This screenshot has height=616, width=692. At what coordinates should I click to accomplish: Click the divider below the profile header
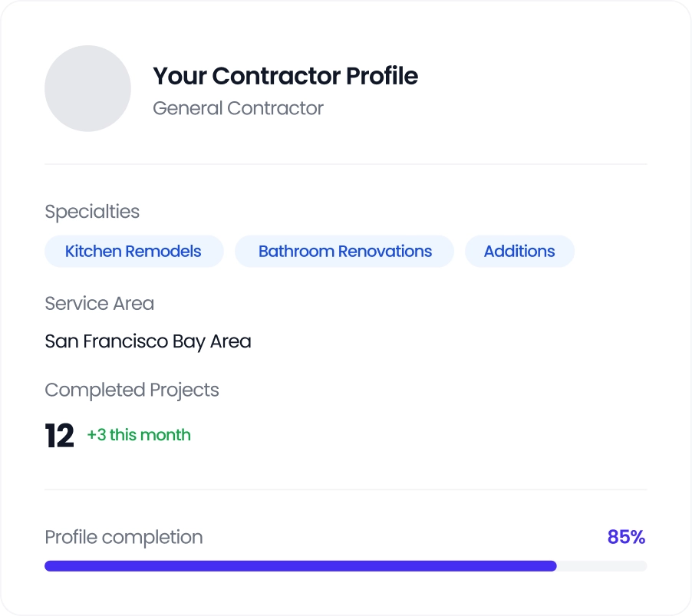pos(345,163)
